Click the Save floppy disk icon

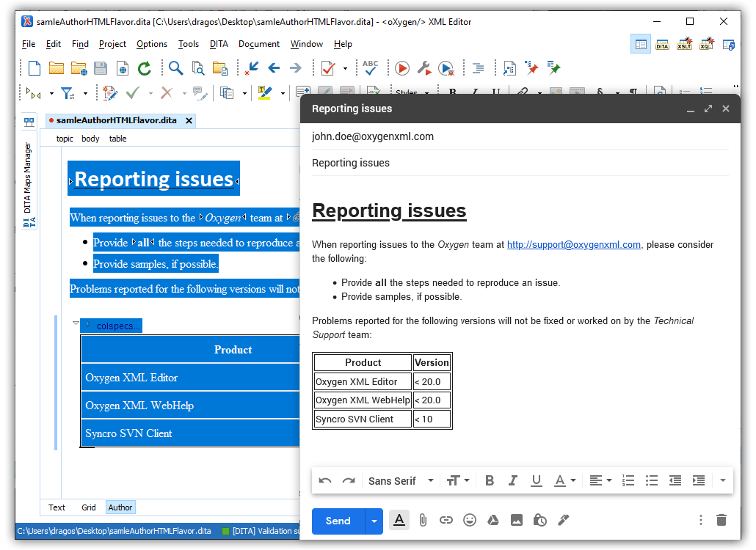tap(101, 68)
